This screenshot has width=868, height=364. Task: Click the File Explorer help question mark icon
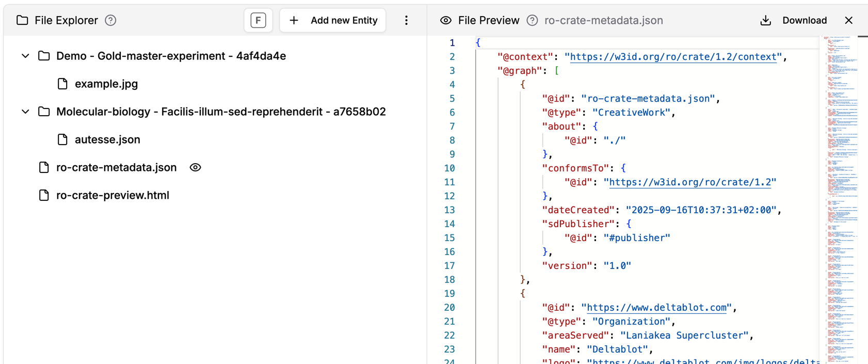pos(110,21)
